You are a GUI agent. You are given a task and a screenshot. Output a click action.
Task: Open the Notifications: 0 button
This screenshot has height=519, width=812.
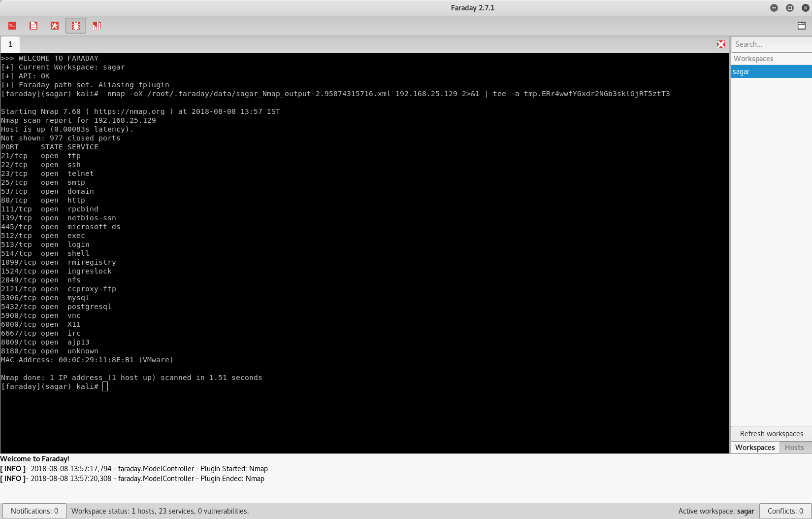pos(34,511)
